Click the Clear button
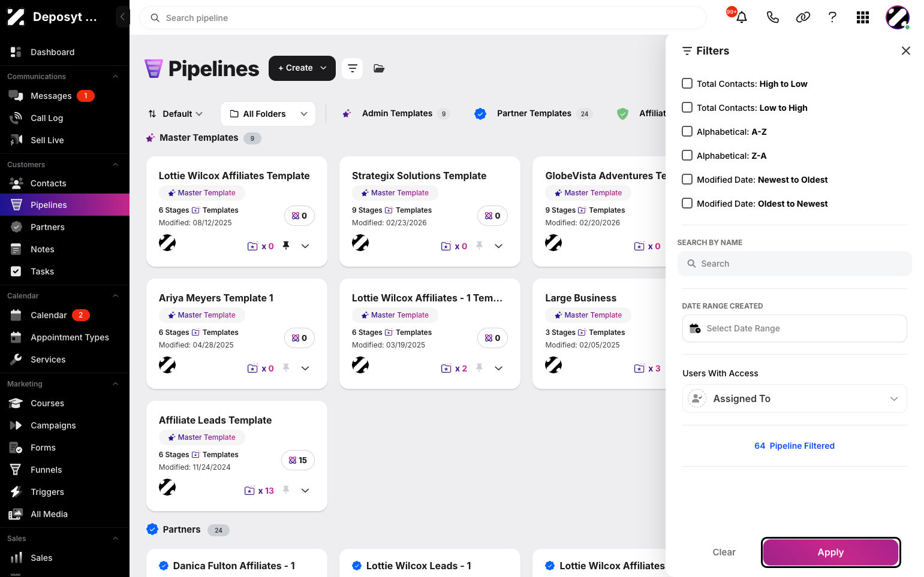Viewport: 924px width, 577px height. [724, 552]
